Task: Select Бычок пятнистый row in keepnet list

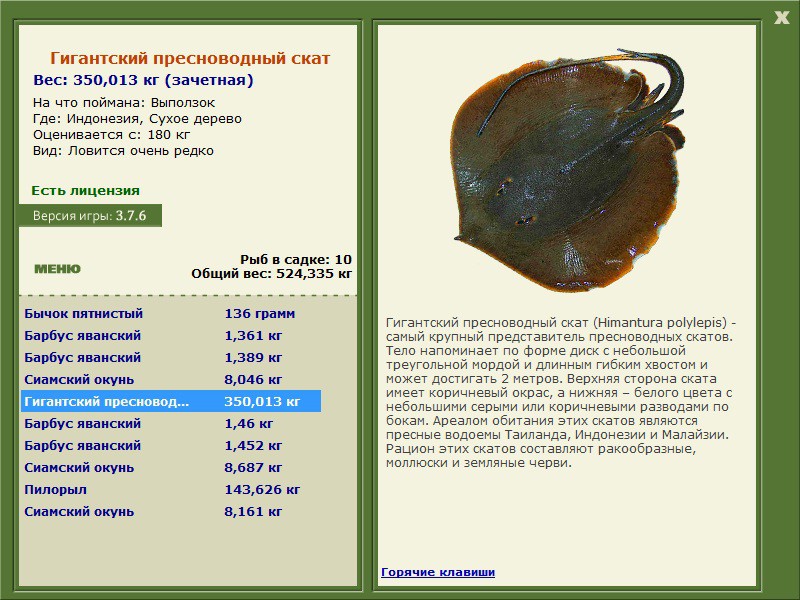Action: 171,313
